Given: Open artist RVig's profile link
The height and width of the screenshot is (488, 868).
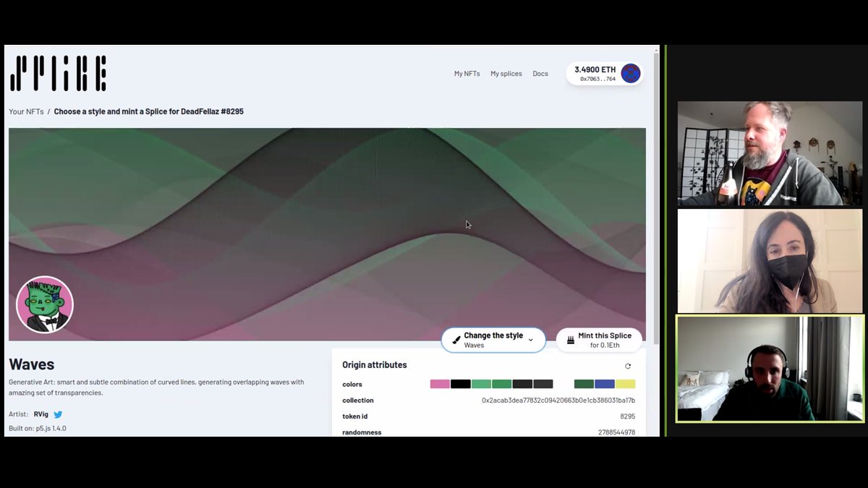Looking at the screenshot, I should 41,415.
